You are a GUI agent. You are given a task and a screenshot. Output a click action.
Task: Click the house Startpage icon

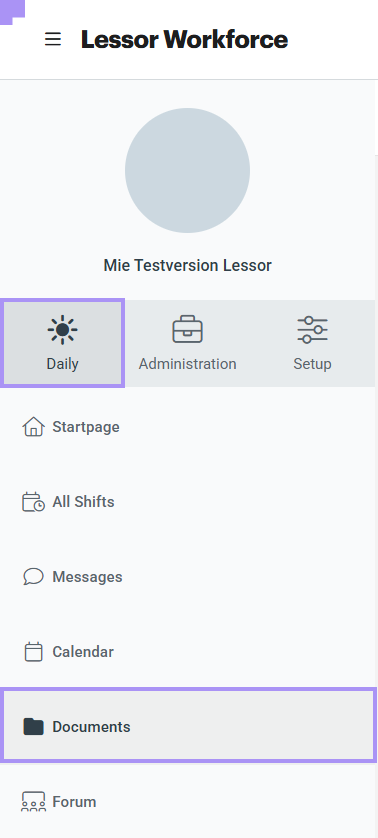(x=33, y=427)
